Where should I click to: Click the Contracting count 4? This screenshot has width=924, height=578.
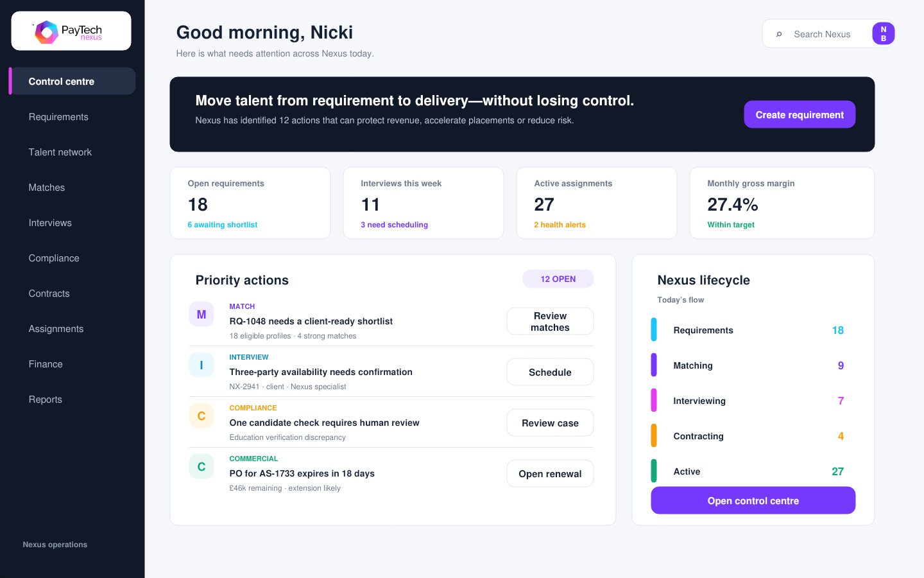[x=841, y=436]
